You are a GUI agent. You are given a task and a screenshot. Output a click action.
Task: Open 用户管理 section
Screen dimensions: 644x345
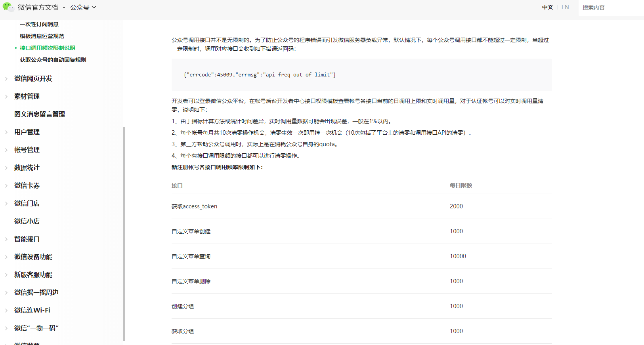[x=27, y=132]
